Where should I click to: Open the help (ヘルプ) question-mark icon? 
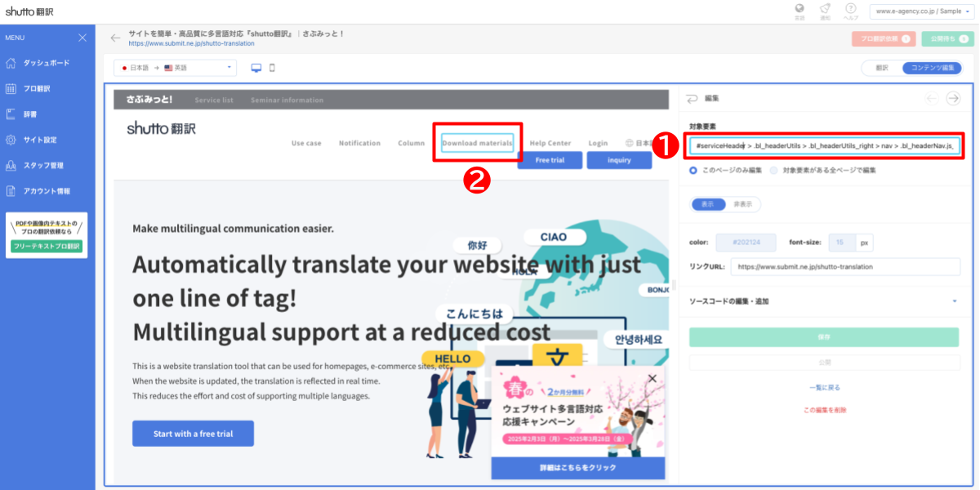coord(851,8)
